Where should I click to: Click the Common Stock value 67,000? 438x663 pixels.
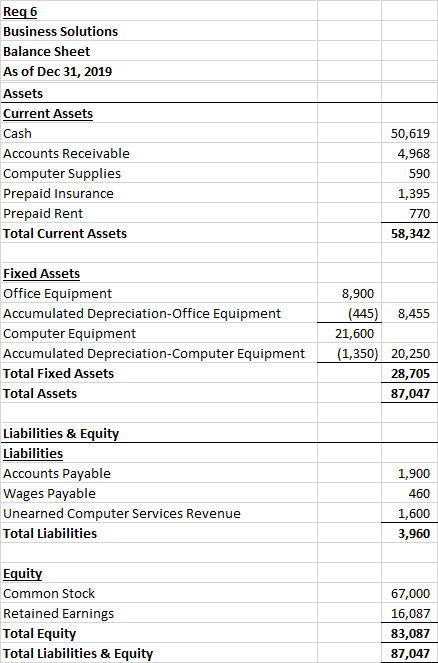(411, 594)
